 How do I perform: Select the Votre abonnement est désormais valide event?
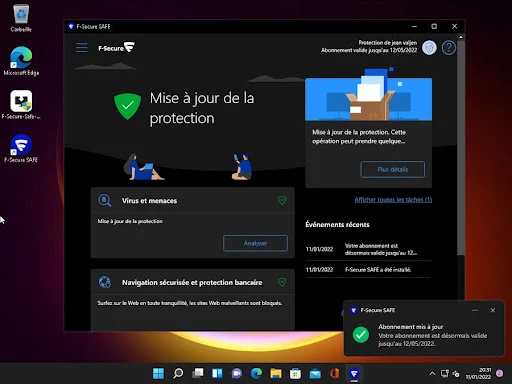coord(369,249)
